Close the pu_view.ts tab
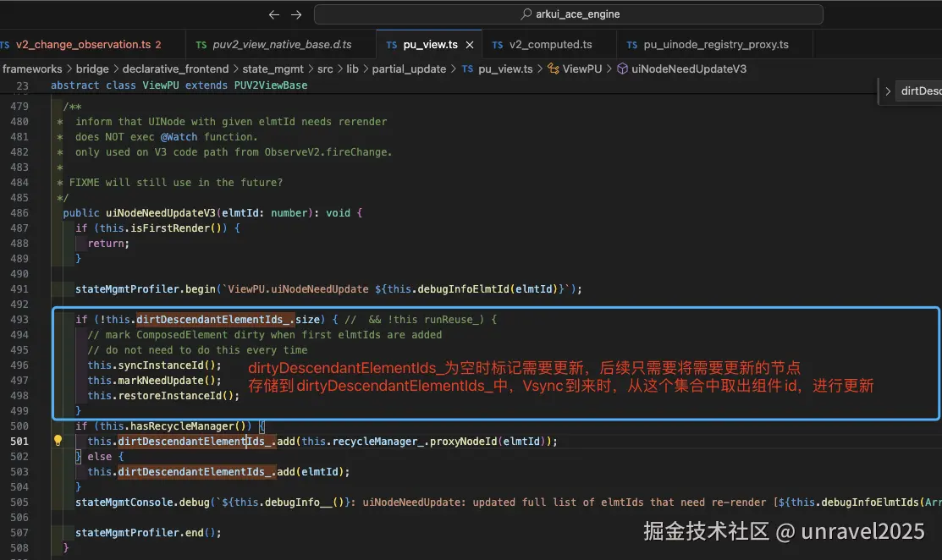Screen dimensions: 942x560 tap(470, 45)
